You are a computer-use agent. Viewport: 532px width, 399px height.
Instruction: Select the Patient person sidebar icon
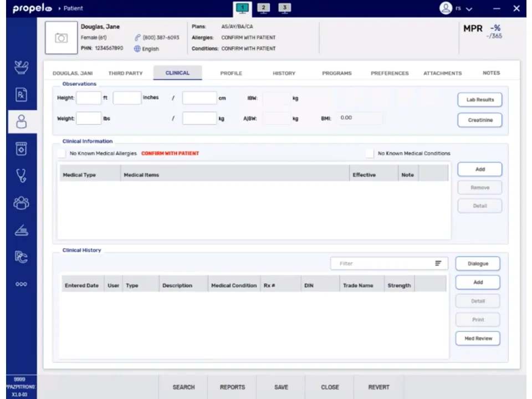click(22, 121)
